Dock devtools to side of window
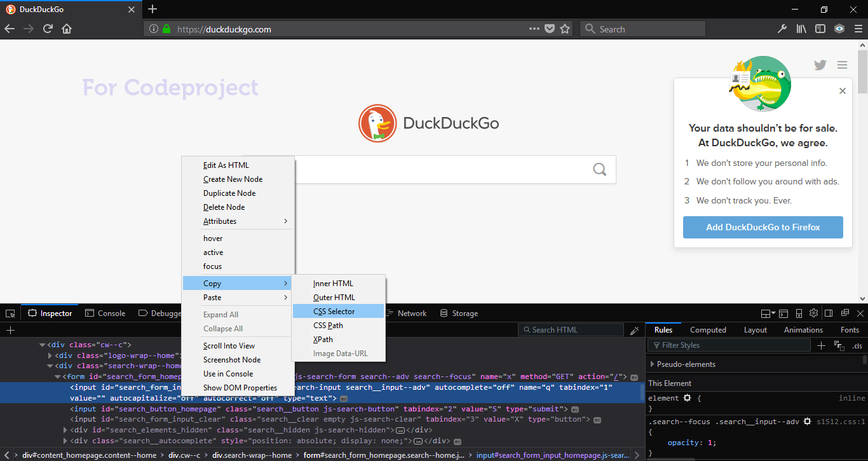 click(829, 313)
